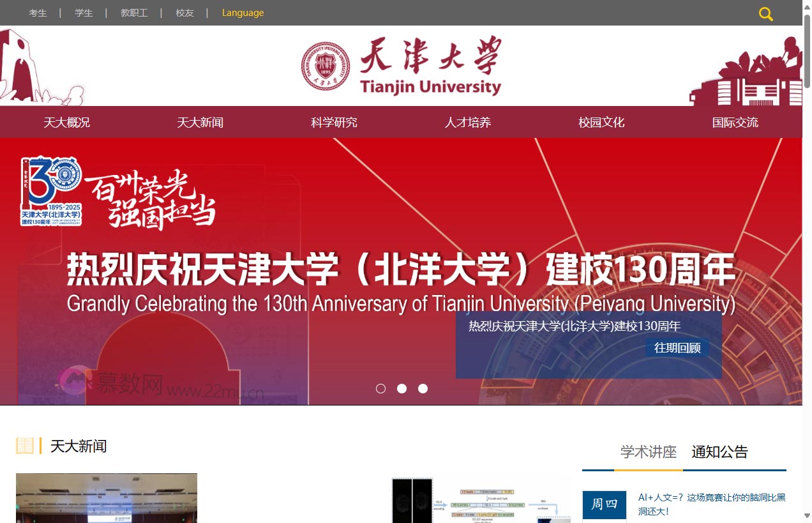Select the third carousel indicator dot

(x=423, y=388)
